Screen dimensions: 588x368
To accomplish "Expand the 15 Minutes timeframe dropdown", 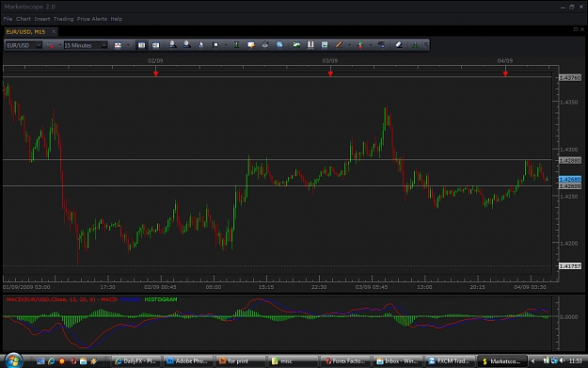I will coord(103,45).
